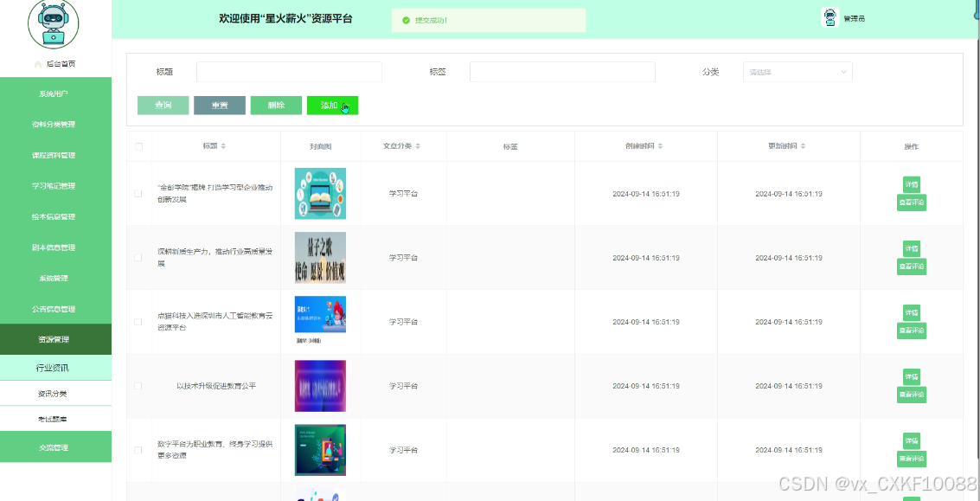
Task: Click the 添加 add button
Action: (x=332, y=105)
